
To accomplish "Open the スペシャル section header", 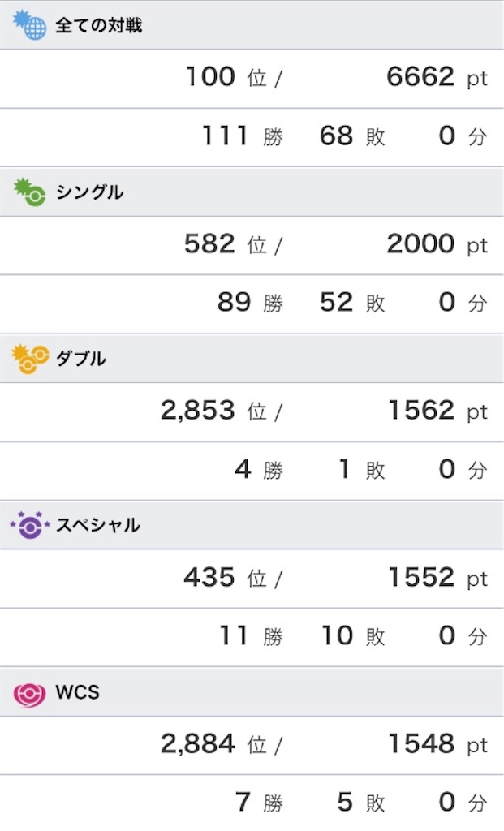I will click(x=252, y=525).
